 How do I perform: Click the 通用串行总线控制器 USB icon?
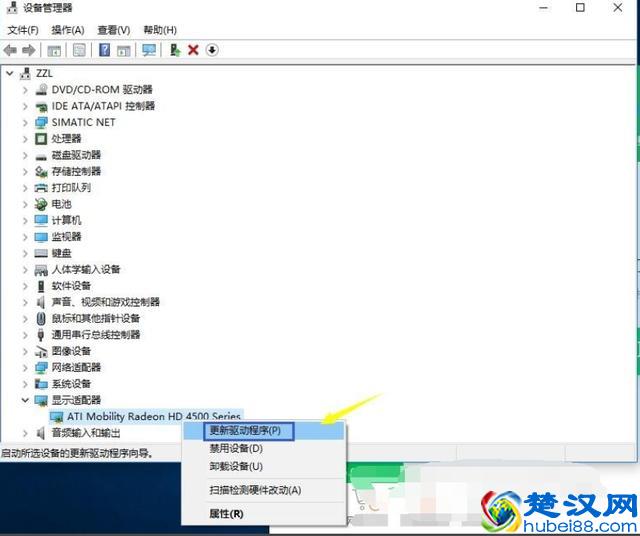[x=41, y=335]
